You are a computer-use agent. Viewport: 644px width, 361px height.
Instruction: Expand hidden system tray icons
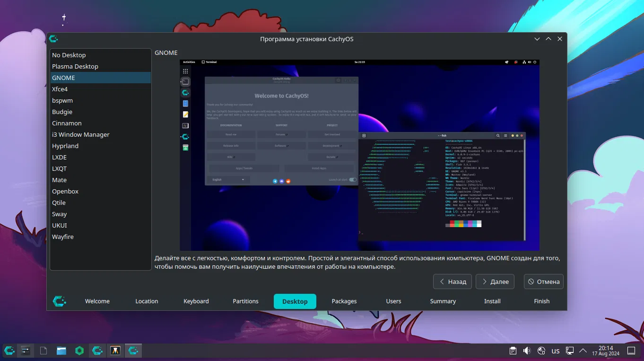583,351
